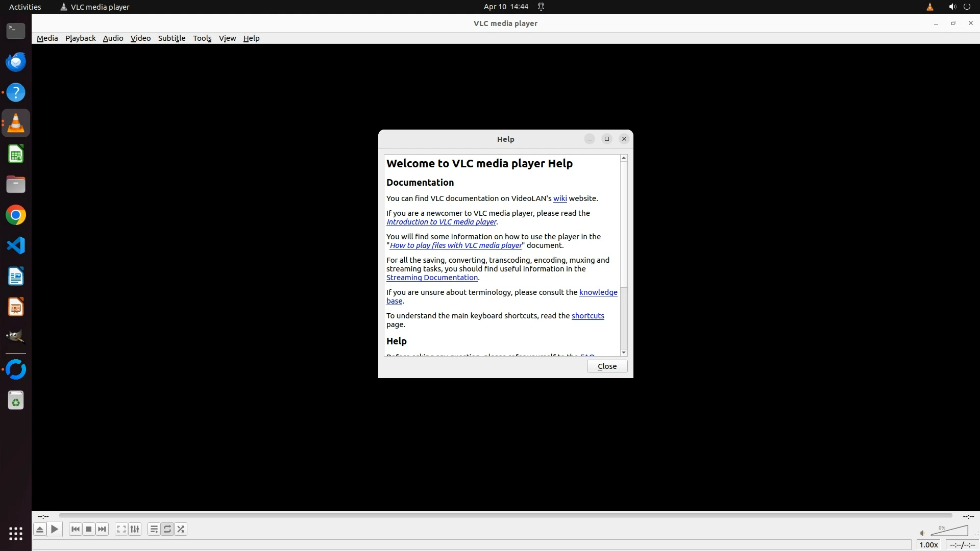Toggle random shuffle playback
980x551 pixels.
coord(181,530)
